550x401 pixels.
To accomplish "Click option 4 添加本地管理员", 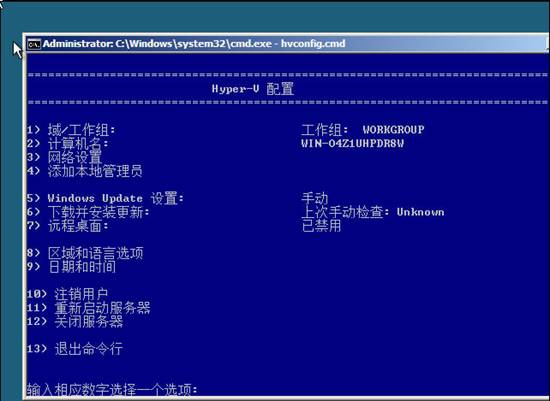I will 85,171.
